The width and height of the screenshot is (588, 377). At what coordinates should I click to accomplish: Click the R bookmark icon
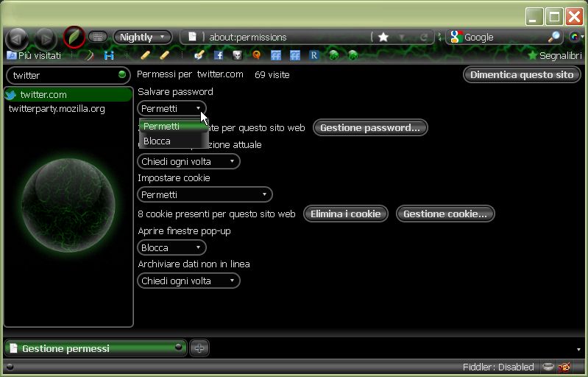click(314, 55)
